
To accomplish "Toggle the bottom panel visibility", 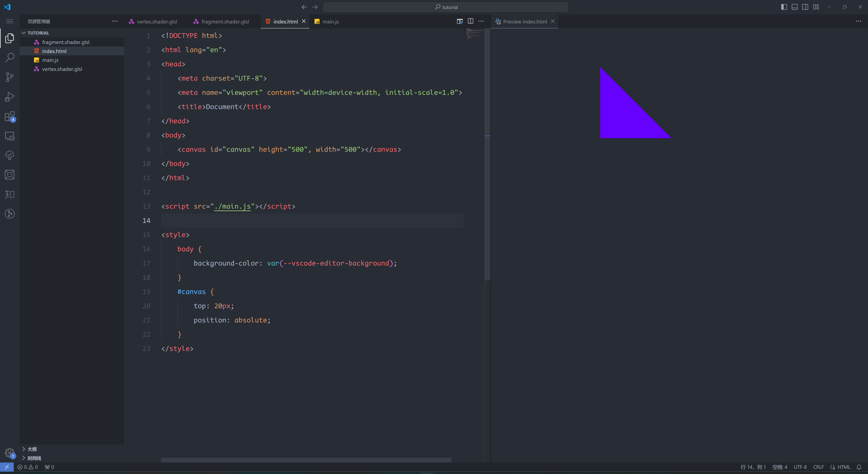I will pyautogui.click(x=794, y=7).
